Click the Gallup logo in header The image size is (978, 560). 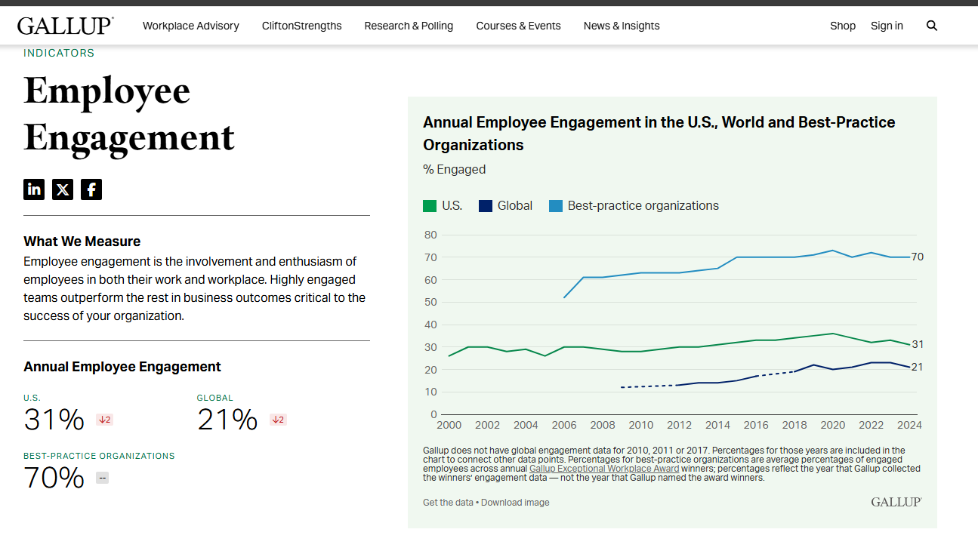[65, 26]
